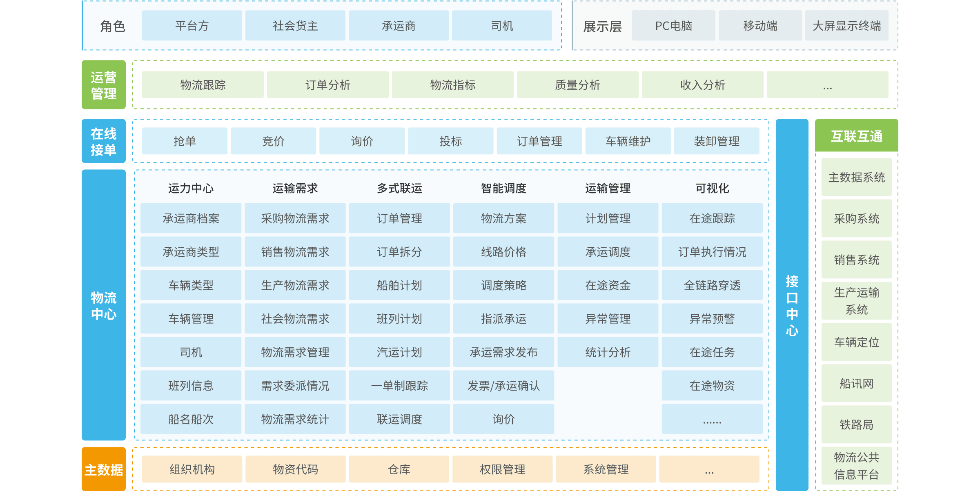This screenshot has width=980, height=491.
Task: Click the 船讯网 green block
Action: (856, 383)
